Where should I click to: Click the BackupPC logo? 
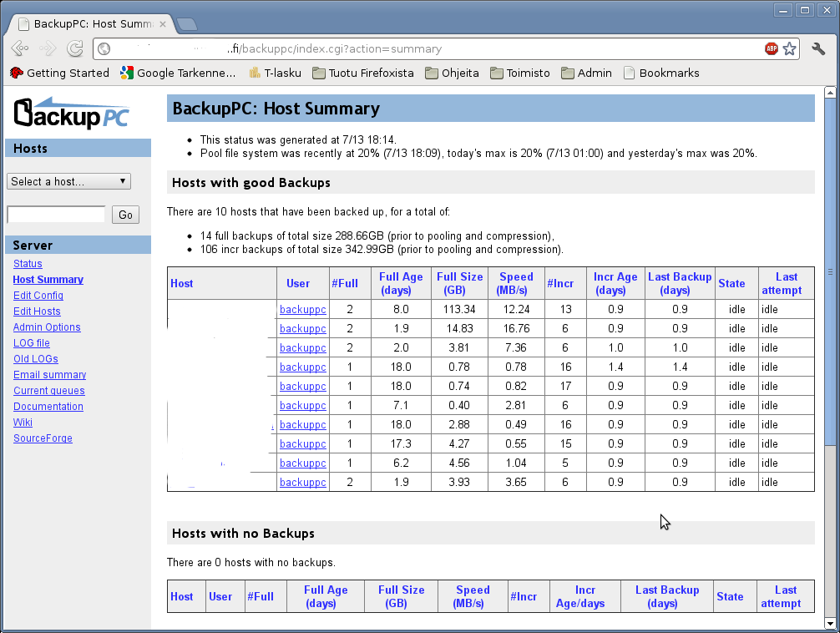point(72,113)
